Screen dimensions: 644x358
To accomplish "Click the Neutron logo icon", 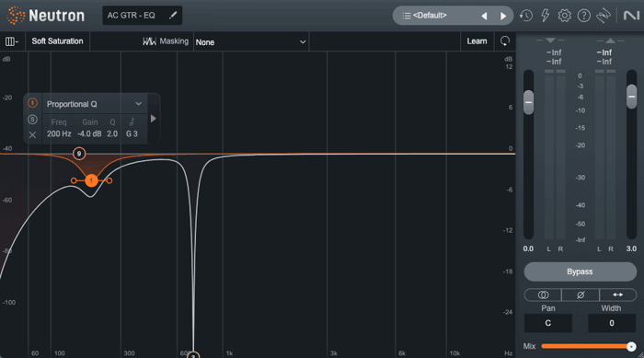I will pos(16,16).
